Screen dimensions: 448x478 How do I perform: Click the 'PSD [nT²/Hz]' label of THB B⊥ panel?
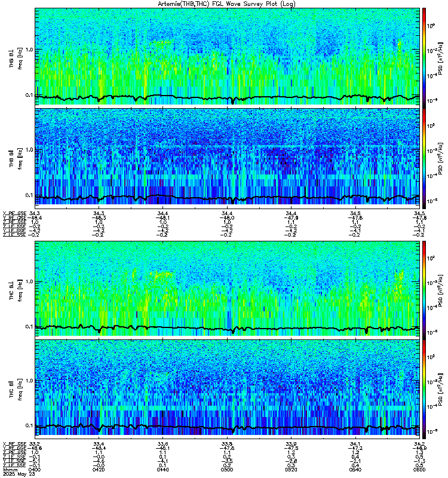click(x=440, y=58)
